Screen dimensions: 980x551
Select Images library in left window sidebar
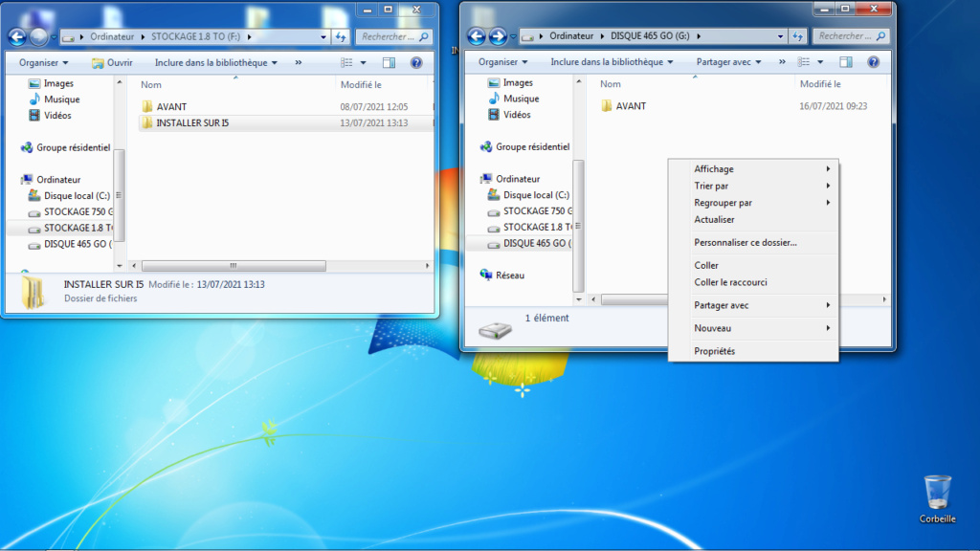click(52, 83)
